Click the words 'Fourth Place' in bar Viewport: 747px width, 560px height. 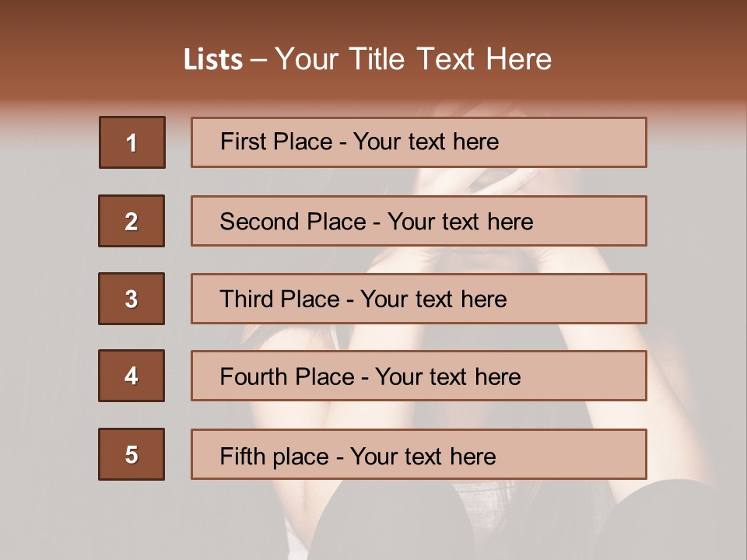click(287, 376)
